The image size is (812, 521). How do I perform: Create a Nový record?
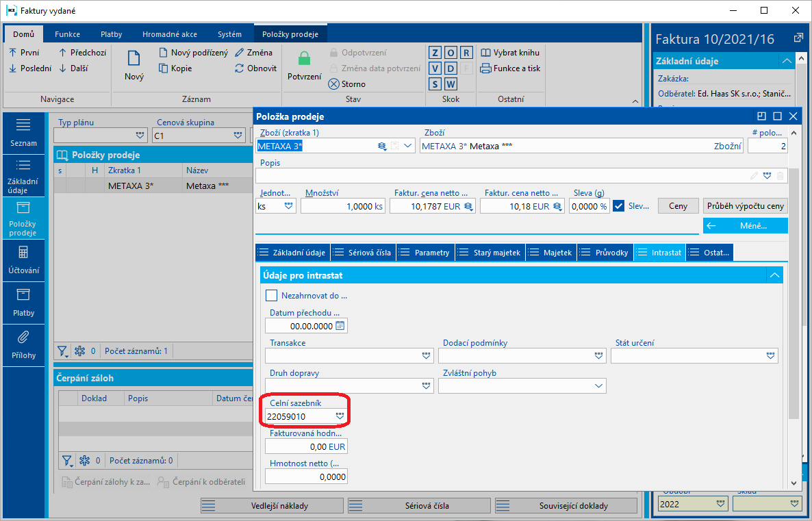coord(134,65)
